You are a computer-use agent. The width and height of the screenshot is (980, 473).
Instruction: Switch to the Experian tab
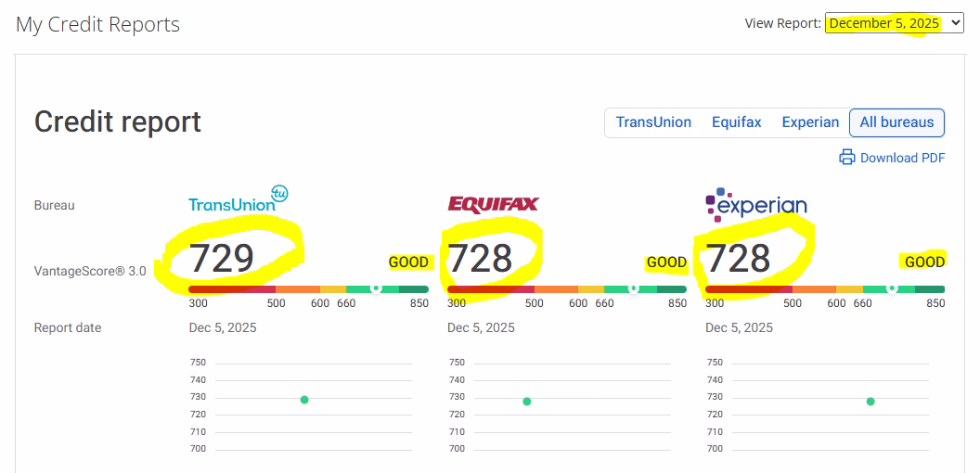tap(809, 122)
